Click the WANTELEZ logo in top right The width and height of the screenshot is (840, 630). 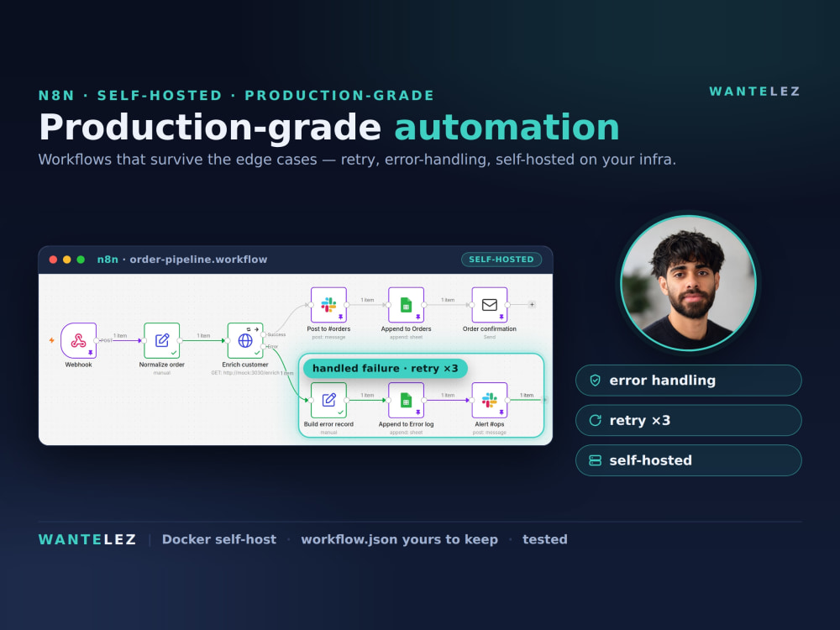pos(755,92)
